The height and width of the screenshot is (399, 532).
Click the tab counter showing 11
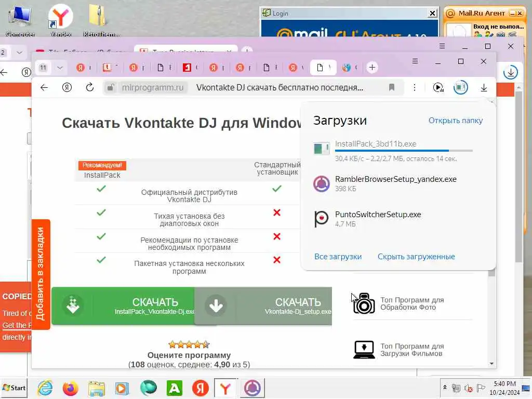(43, 68)
